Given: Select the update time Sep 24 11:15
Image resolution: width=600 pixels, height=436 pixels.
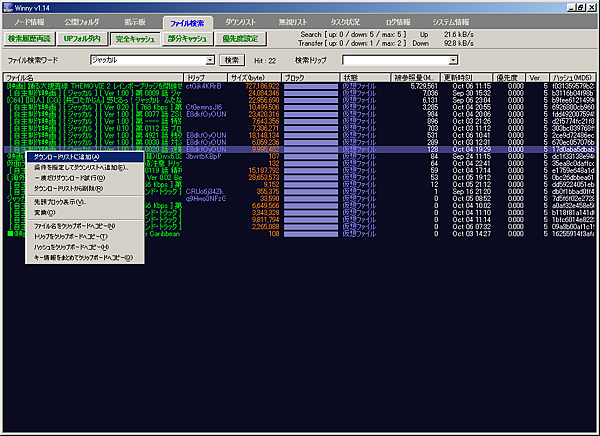Looking at the screenshot, I should (471, 157).
